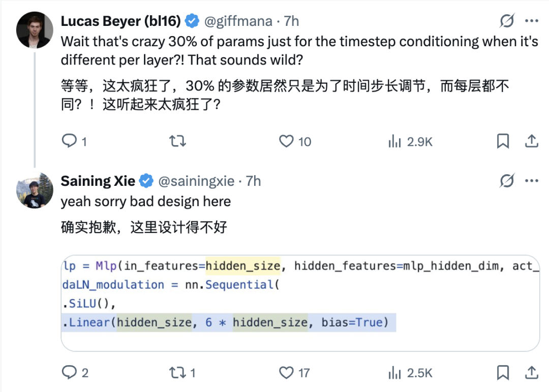Open the share menu on Saining Xie's reply
Image resolution: width=549 pixels, height=392 pixels.
point(532,373)
